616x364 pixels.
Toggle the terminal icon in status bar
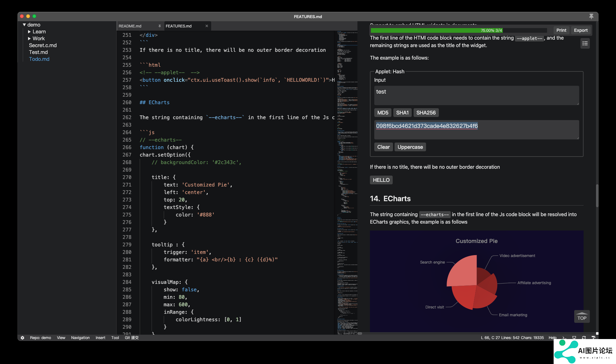click(x=564, y=338)
